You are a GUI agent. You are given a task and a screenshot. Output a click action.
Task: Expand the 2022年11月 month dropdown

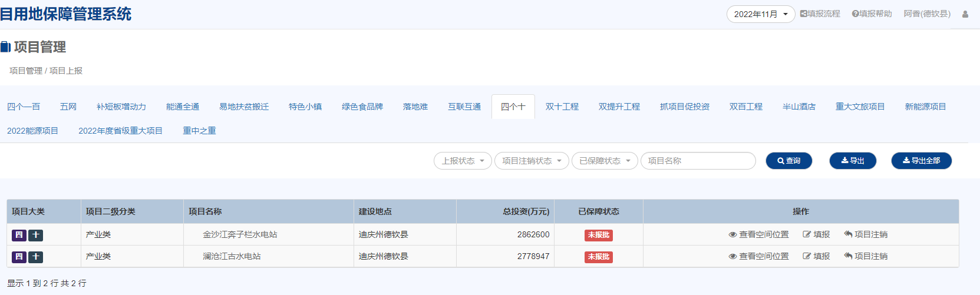pos(760,14)
